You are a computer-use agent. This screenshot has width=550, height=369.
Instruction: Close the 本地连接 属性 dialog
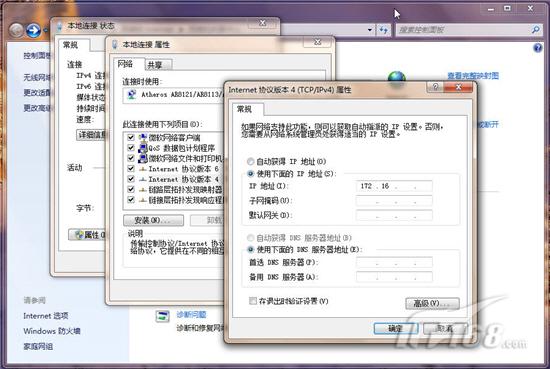[x=317, y=42]
